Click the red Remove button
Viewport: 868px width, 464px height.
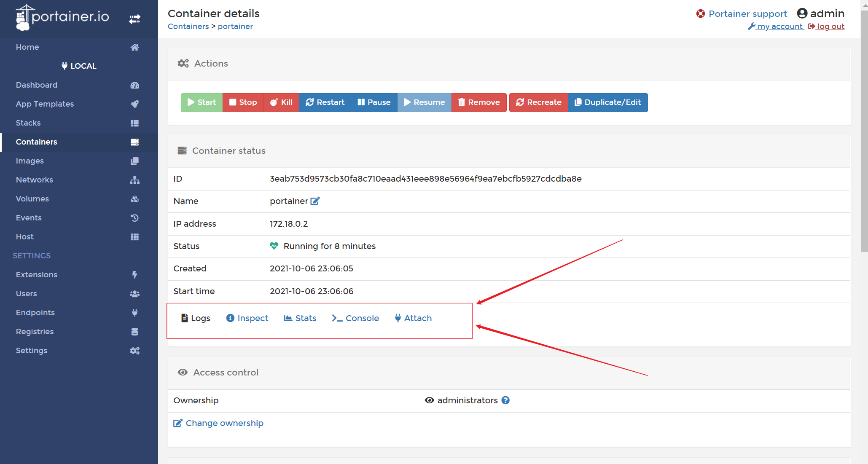point(478,102)
